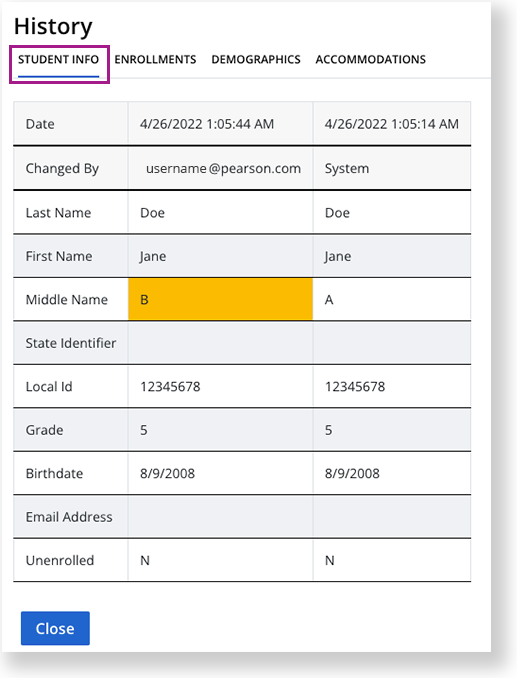Click the Last Name row label

[58, 213]
